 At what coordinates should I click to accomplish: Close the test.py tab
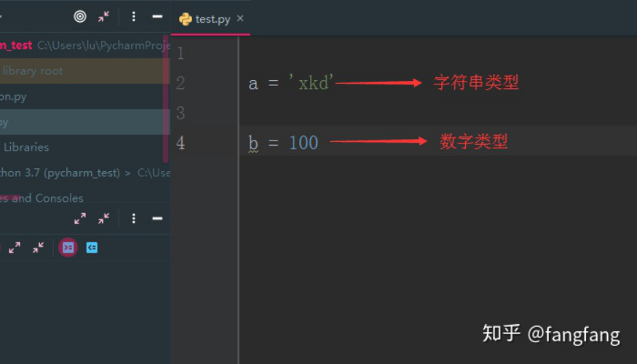pos(240,18)
